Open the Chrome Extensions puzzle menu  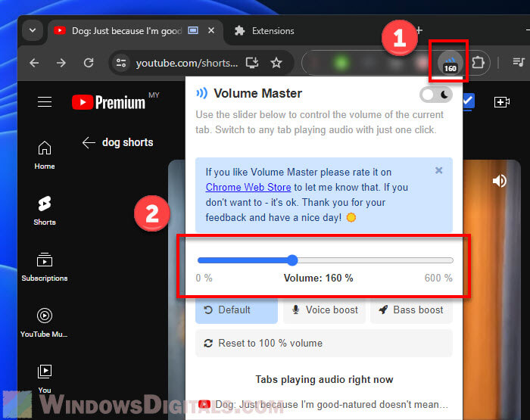(478, 63)
